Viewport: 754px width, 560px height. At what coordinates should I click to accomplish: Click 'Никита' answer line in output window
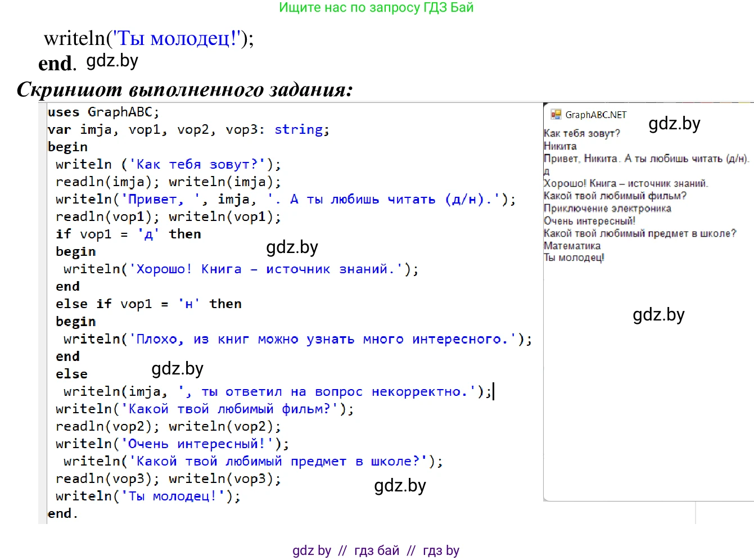coord(560,146)
